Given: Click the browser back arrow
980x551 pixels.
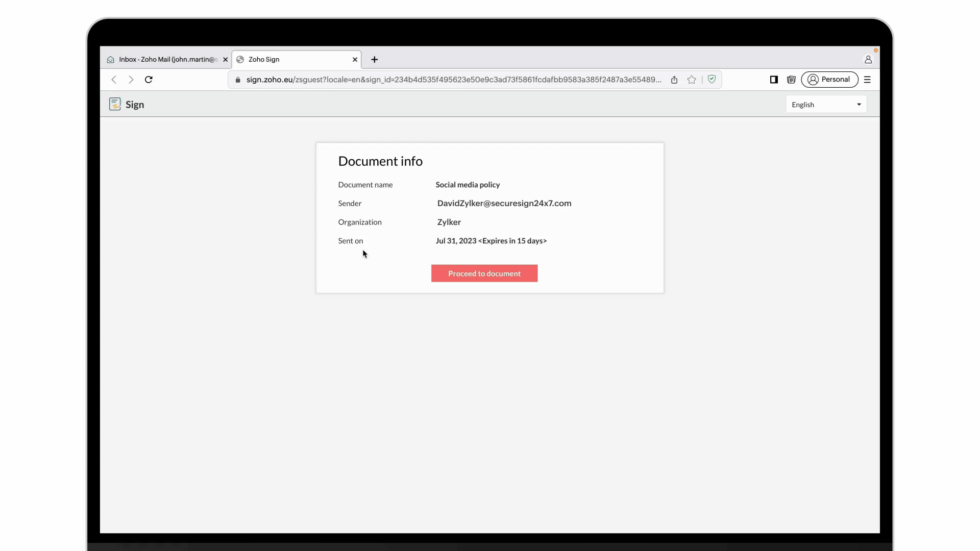Looking at the screenshot, I should (x=114, y=80).
